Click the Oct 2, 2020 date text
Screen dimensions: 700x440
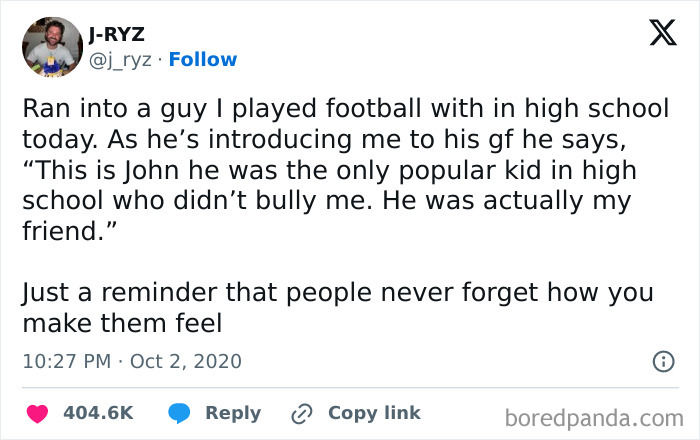(187, 360)
